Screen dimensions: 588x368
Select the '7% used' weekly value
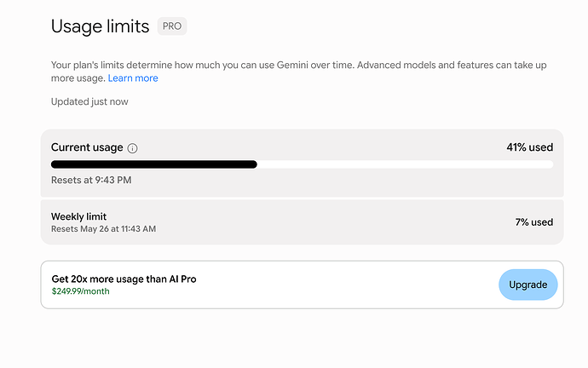534,222
